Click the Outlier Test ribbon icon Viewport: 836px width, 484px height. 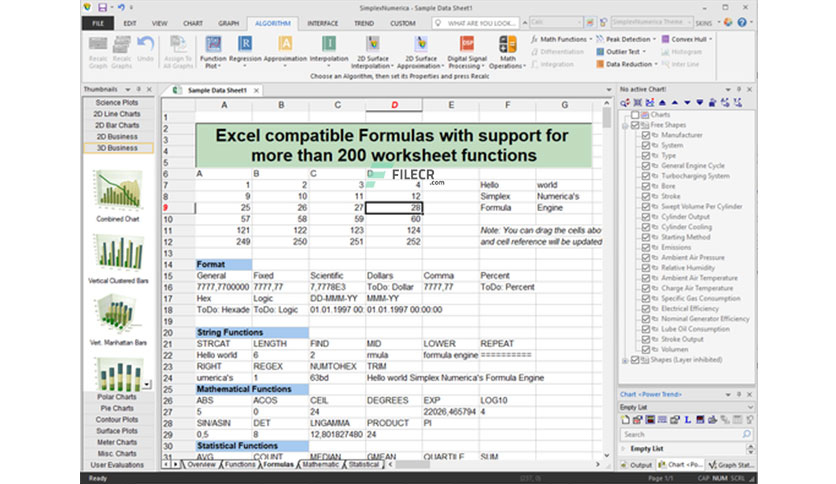pos(600,52)
